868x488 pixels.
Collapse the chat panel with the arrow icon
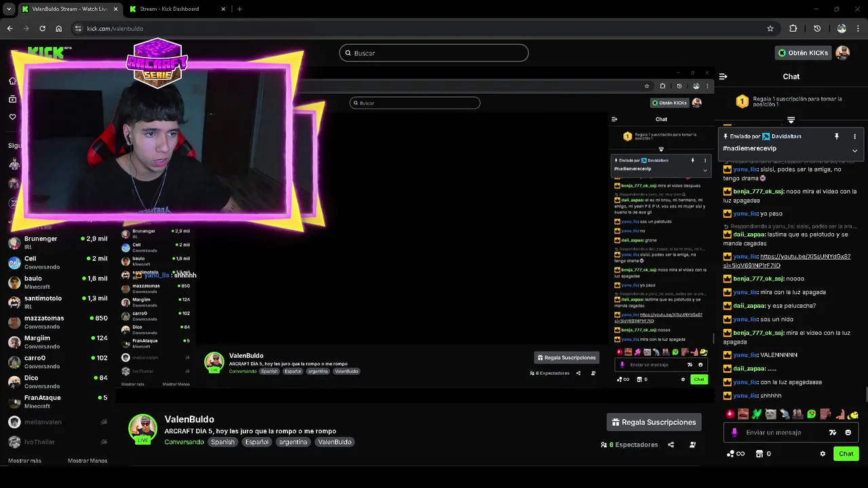[x=723, y=77]
